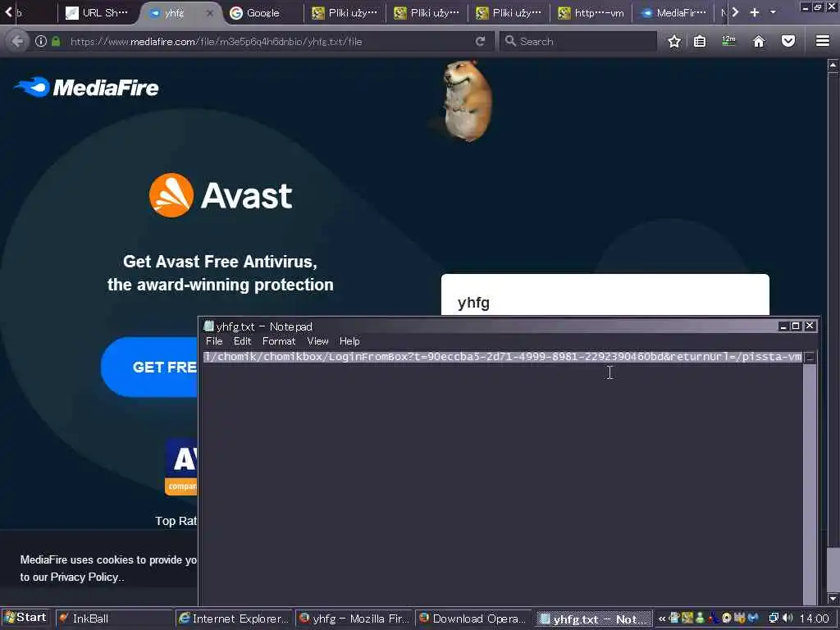Switch to the MediaFir… tab
Image resolution: width=840 pixels, height=630 pixels.
(673, 13)
